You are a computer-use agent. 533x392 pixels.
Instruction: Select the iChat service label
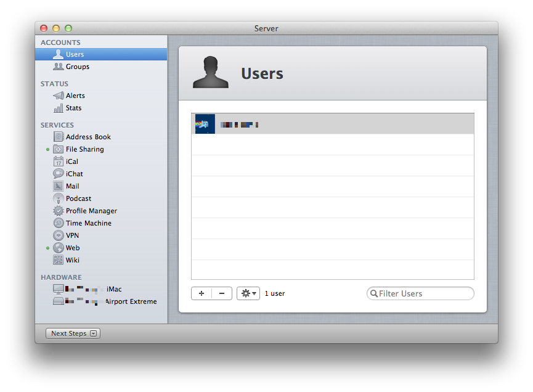pos(75,174)
